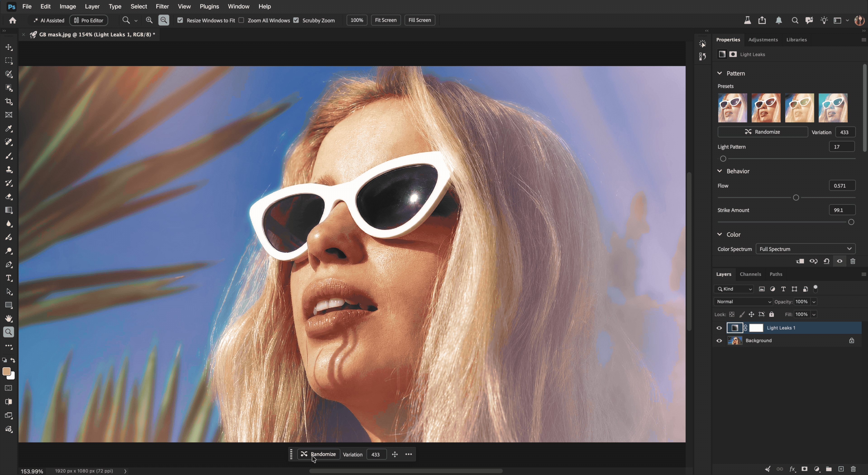868x475 pixels.
Task: Reset adjustment defaults icon in Properties
Action: click(x=827, y=261)
